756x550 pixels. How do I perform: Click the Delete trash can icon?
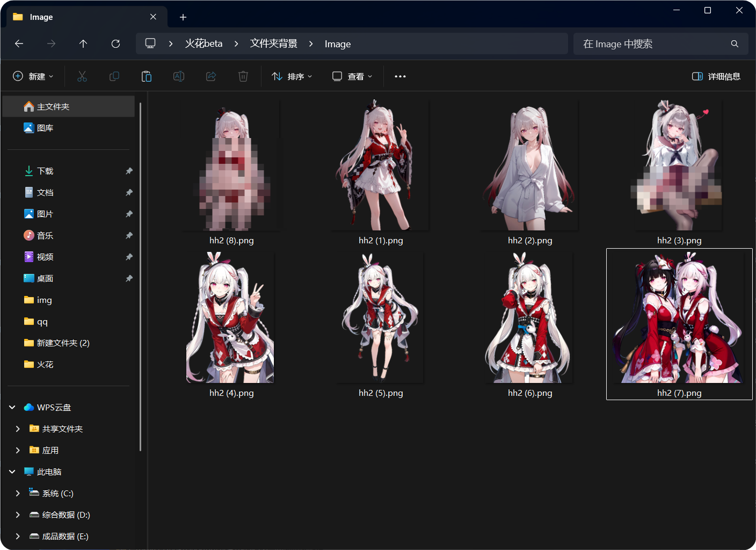pos(243,76)
